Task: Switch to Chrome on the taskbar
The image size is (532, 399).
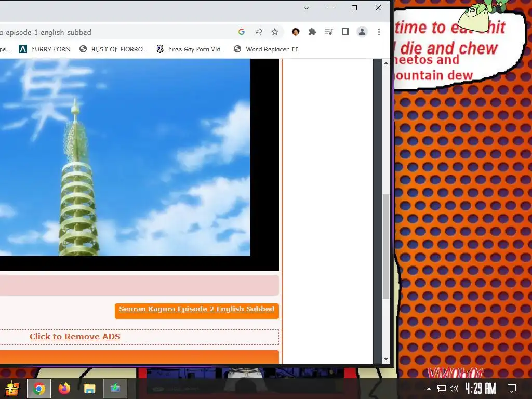Action: pos(39,389)
